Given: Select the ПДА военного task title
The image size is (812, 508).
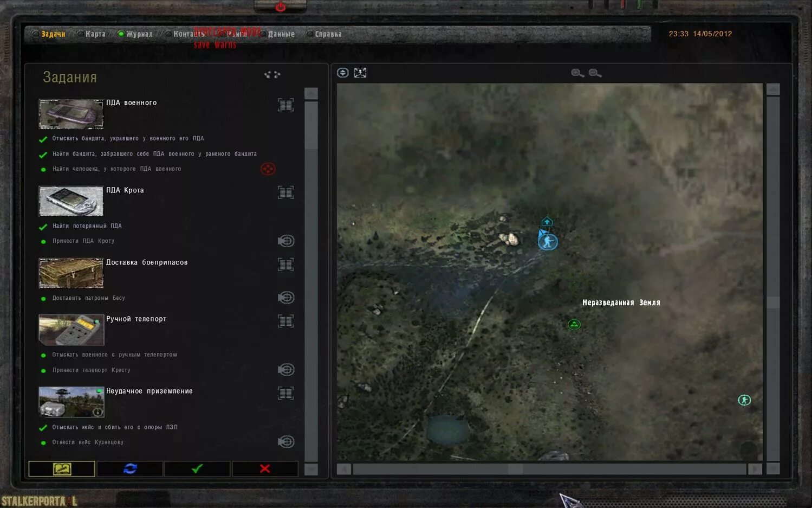Looking at the screenshot, I should click(132, 102).
